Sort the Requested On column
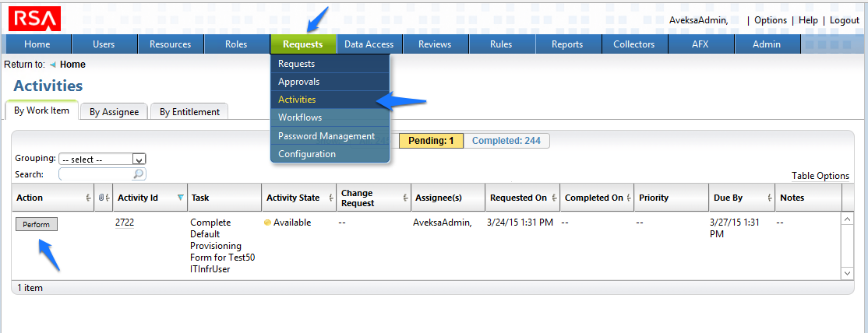 pyautogui.click(x=554, y=198)
